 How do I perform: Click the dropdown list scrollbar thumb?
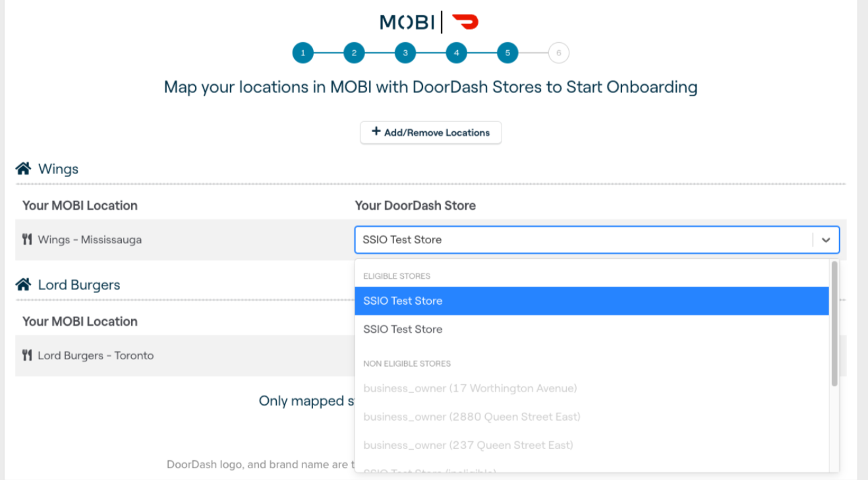[834, 323]
